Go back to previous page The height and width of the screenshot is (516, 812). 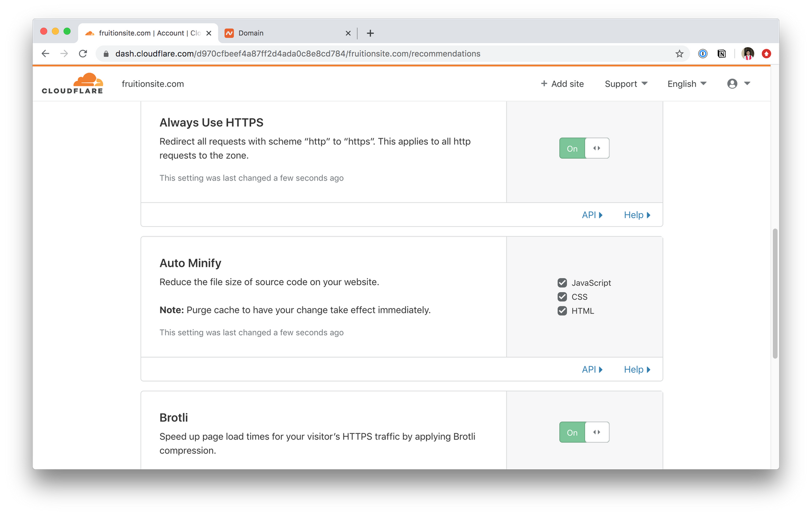point(46,54)
